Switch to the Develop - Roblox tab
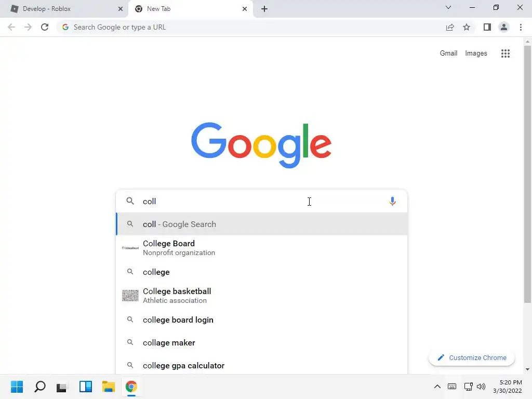 coord(64,9)
